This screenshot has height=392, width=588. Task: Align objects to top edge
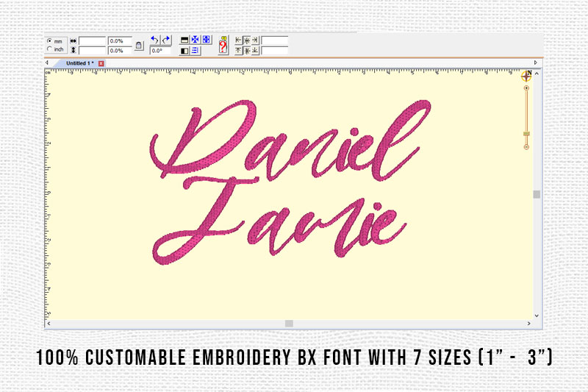238,50
